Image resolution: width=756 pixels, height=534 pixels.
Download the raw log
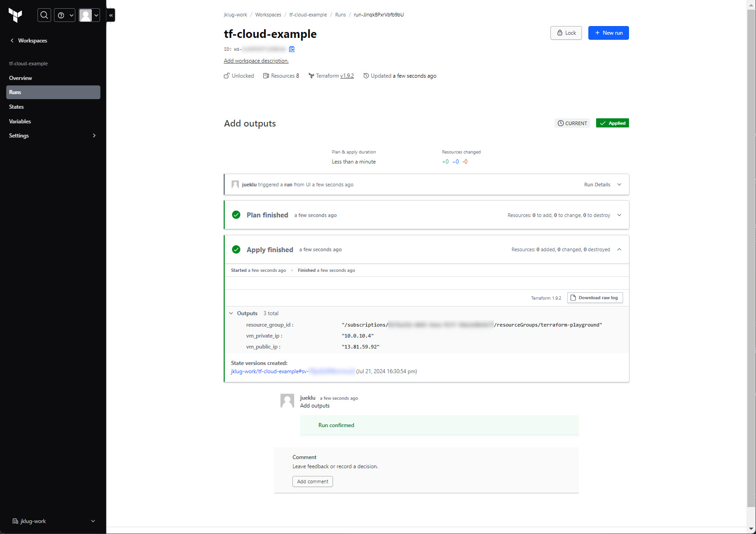coord(595,298)
